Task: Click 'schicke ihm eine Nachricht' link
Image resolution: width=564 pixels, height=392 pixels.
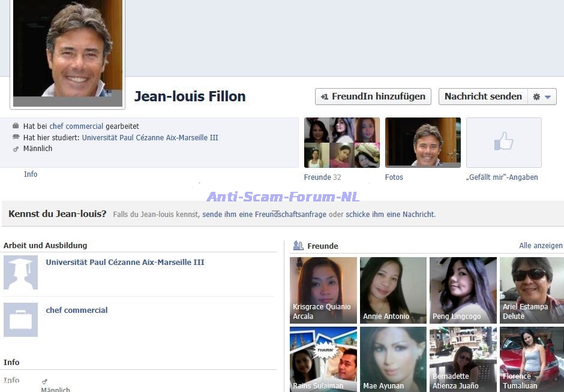Action: pyautogui.click(x=390, y=214)
